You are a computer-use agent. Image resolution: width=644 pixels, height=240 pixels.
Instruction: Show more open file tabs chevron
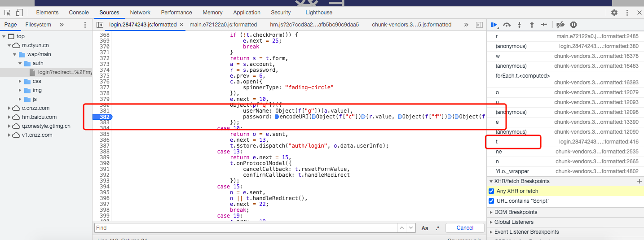coord(466,25)
